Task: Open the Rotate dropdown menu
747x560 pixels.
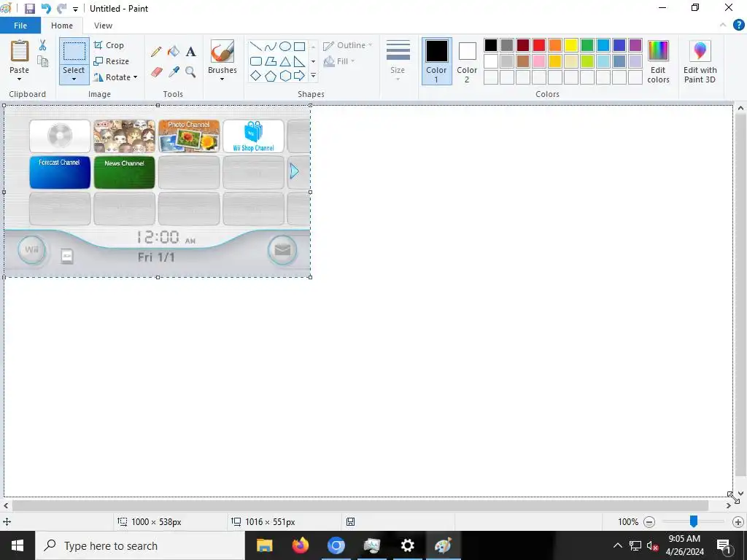Action: pyautogui.click(x=116, y=77)
